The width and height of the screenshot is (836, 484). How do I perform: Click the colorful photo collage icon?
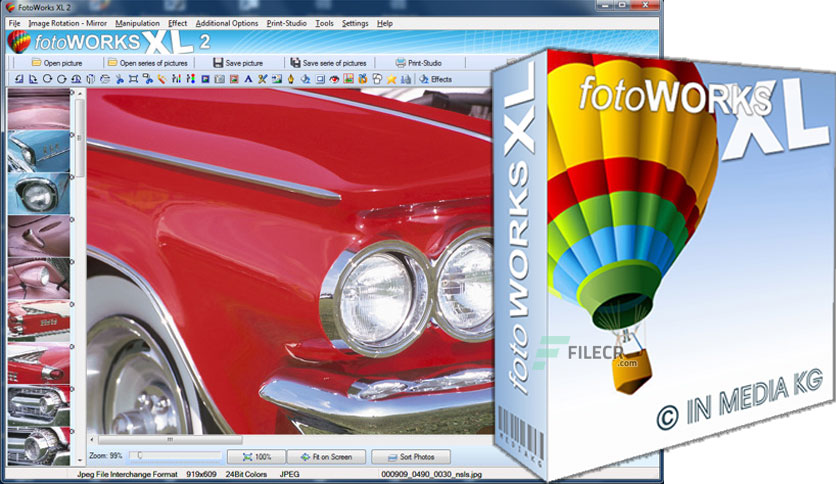pyautogui.click(x=349, y=79)
